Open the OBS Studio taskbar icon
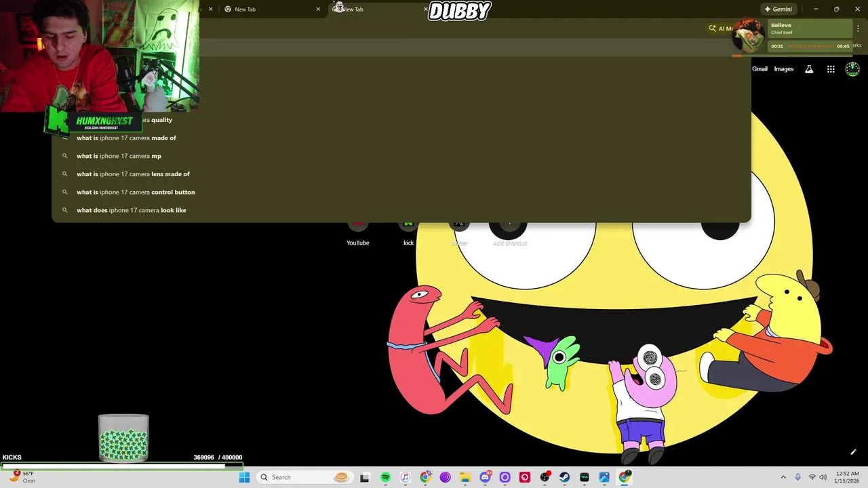The height and width of the screenshot is (488, 868). click(x=545, y=477)
